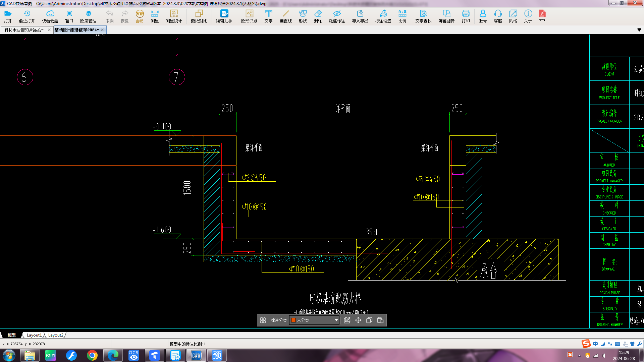Open 测量统计 measurement statistics
The image size is (644, 362).
pyautogui.click(x=174, y=16)
